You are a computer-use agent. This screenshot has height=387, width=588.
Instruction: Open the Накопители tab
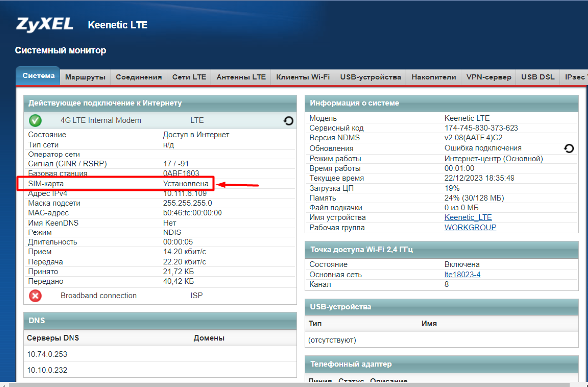(434, 77)
